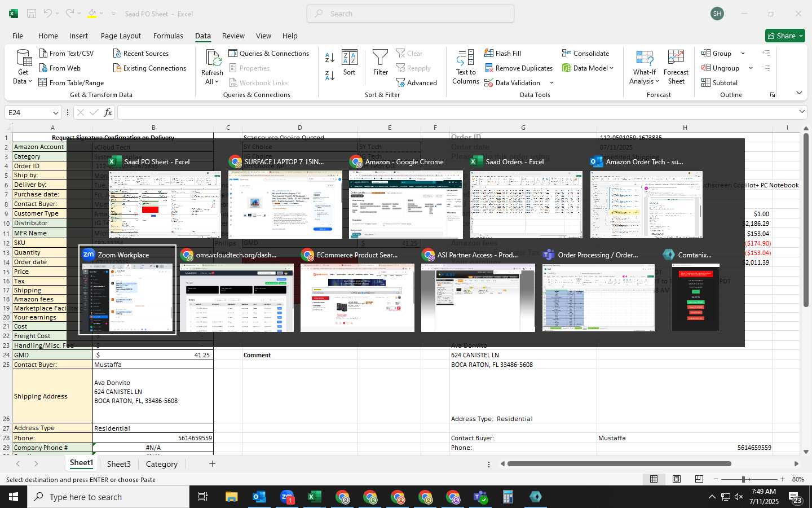812x508 pixels.
Task: Switch to Saad Orders - Excel thumbnail
Action: tap(526, 197)
